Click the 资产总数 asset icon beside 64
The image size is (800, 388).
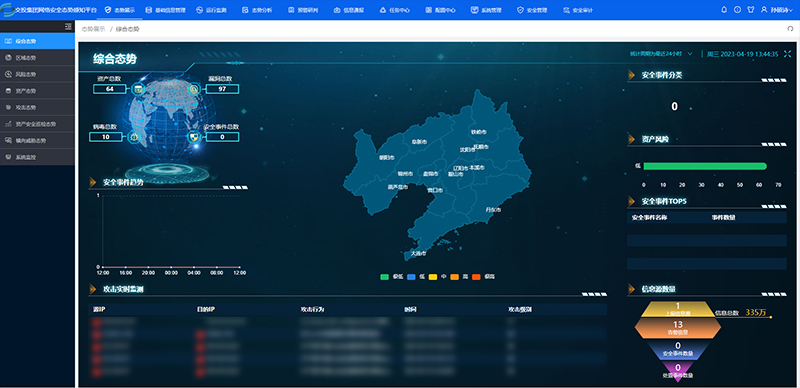coord(138,89)
